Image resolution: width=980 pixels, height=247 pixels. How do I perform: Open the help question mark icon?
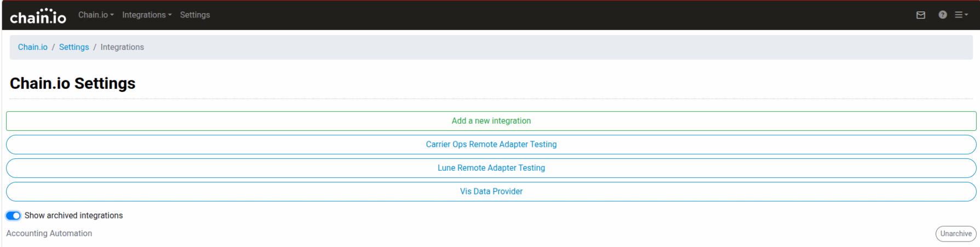pos(943,15)
